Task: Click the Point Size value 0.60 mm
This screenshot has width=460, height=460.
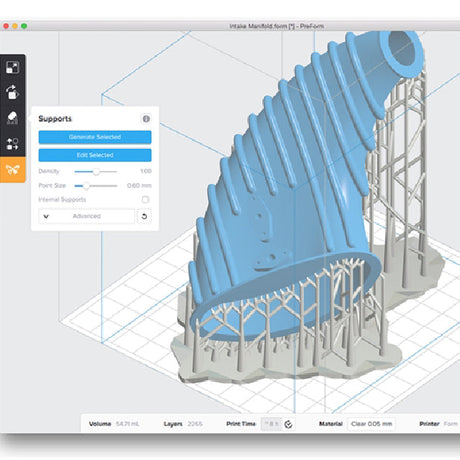Action: click(139, 186)
